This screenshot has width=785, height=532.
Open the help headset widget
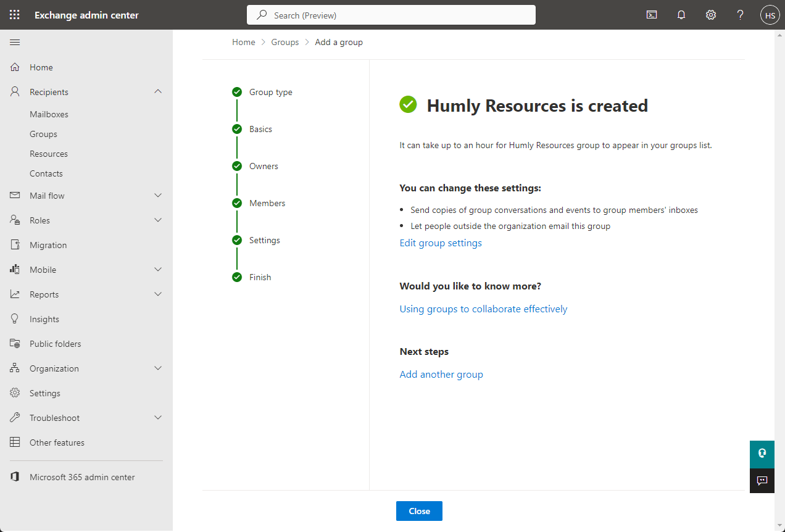point(762,453)
